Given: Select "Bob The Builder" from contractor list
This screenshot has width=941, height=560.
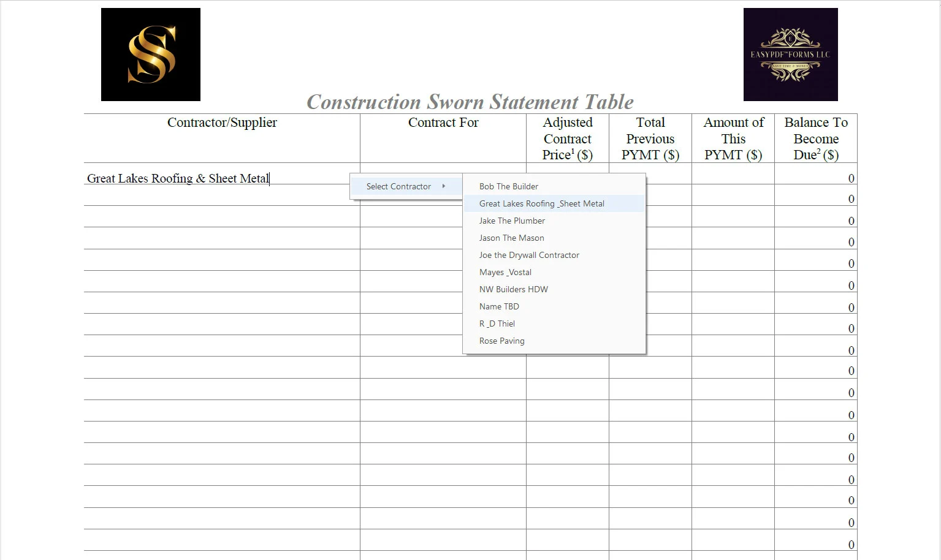Looking at the screenshot, I should click(x=508, y=186).
